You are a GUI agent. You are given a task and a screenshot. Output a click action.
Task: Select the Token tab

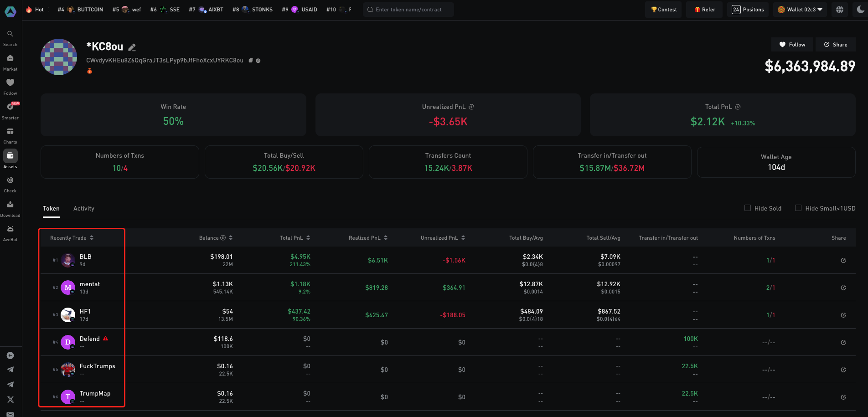coord(51,209)
